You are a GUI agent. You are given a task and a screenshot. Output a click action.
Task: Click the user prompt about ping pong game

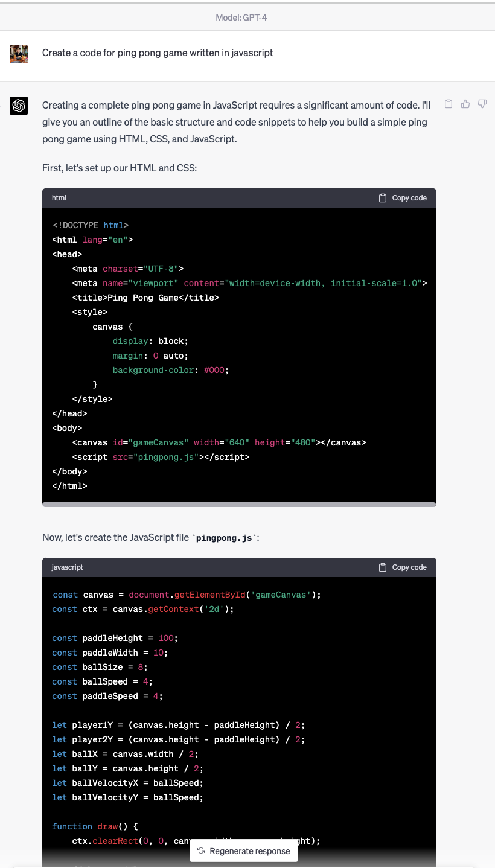click(x=158, y=53)
